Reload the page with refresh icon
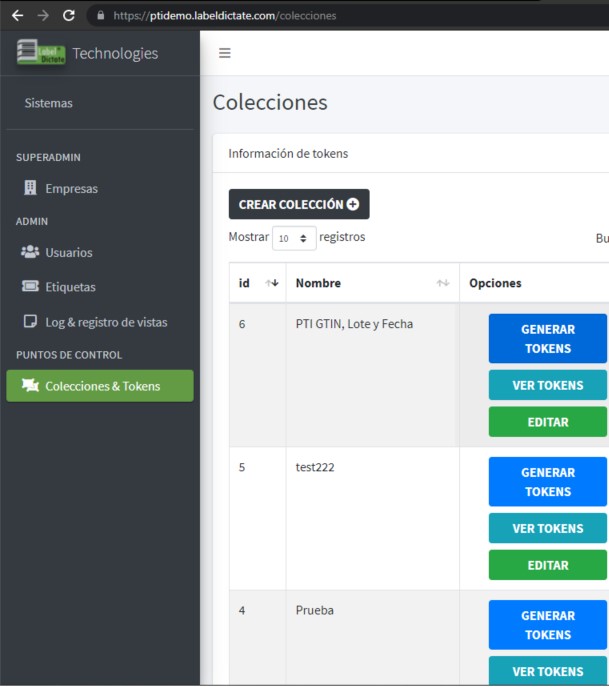The height and width of the screenshot is (687, 609). (69, 16)
